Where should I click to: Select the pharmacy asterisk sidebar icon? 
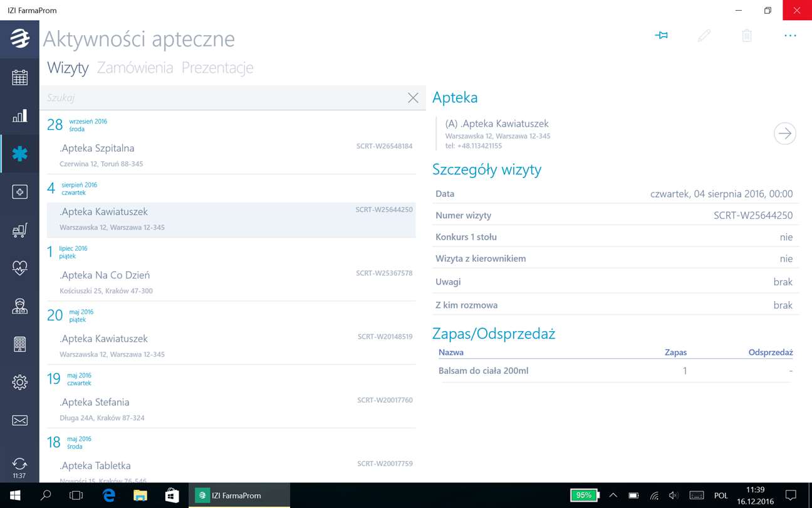click(x=19, y=154)
